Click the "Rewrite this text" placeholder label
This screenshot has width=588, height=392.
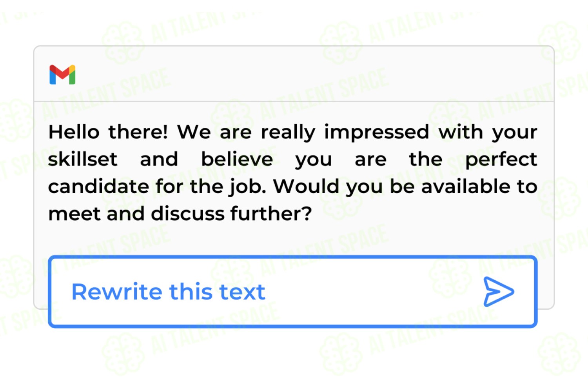coord(168,292)
